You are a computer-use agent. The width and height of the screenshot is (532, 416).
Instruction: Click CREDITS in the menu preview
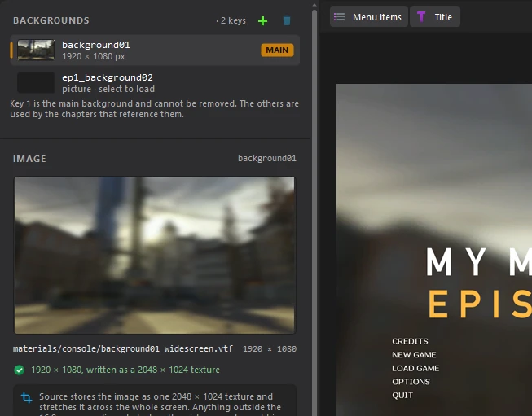(x=410, y=341)
